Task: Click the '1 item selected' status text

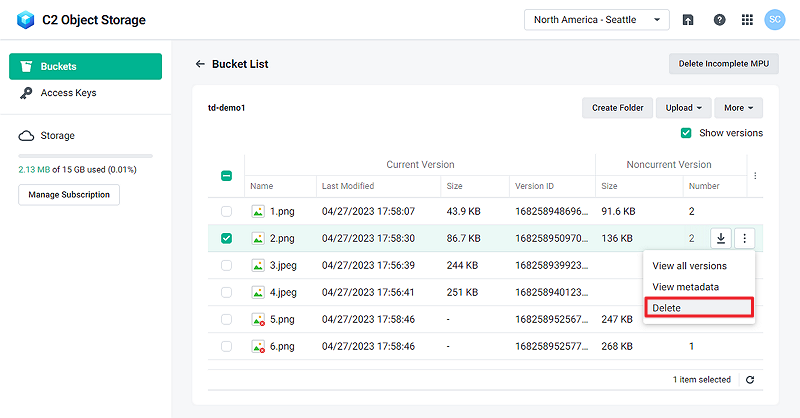Action: [702, 380]
